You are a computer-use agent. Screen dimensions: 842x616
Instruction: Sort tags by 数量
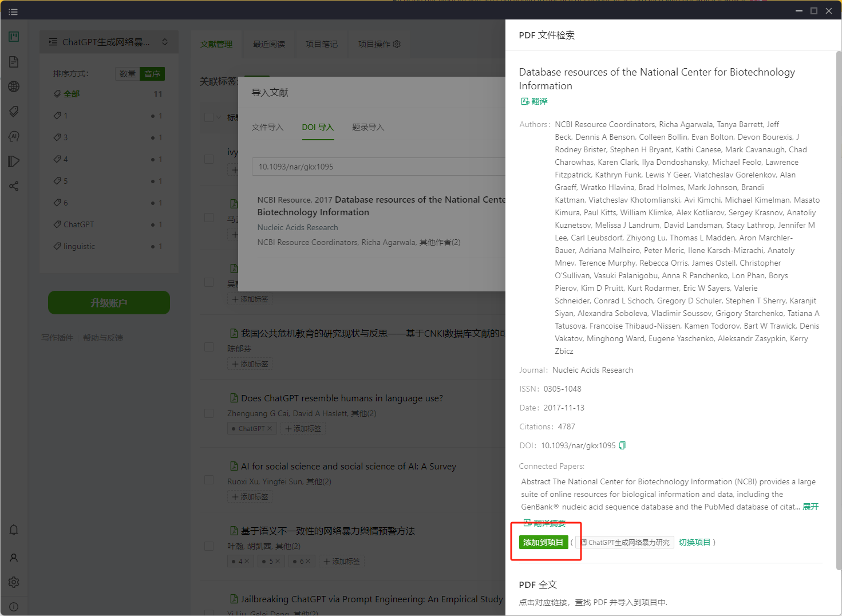127,74
